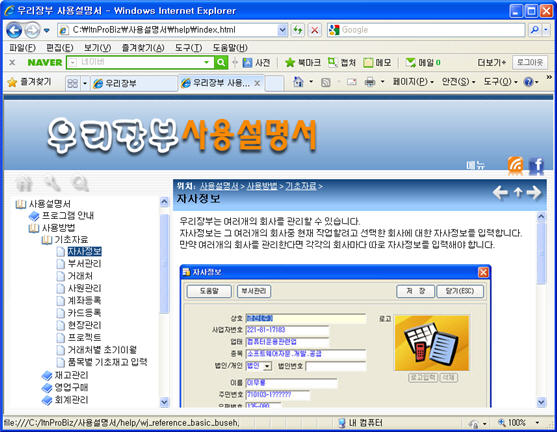Screen dimensions: 557x432
Task: Go to previous topic with left arrow
Action: (x=500, y=193)
